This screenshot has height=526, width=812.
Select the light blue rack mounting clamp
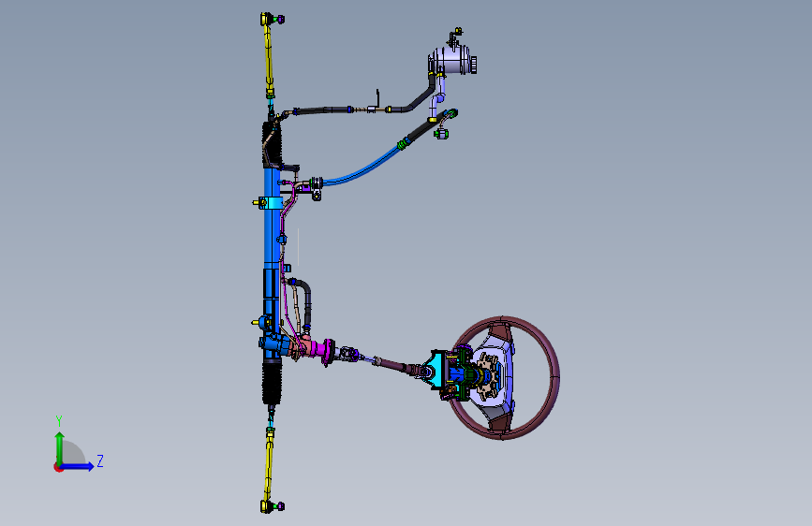pos(271,202)
